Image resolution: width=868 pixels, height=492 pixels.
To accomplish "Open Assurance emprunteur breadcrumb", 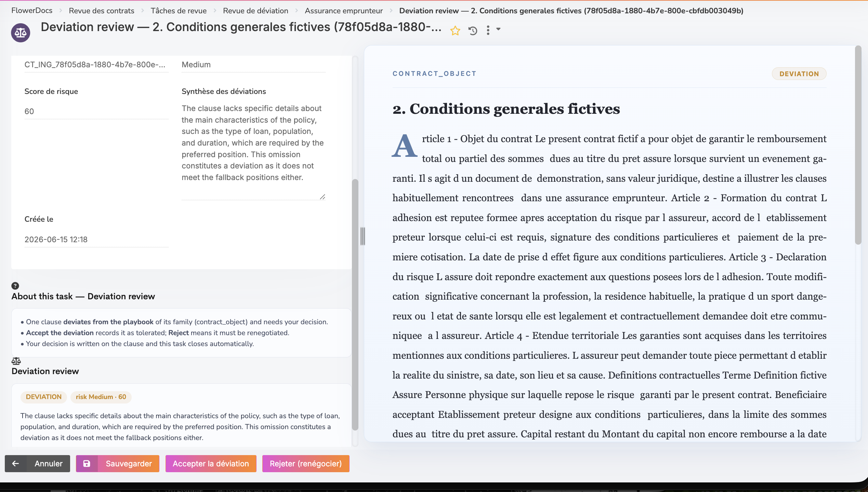I will tap(344, 11).
